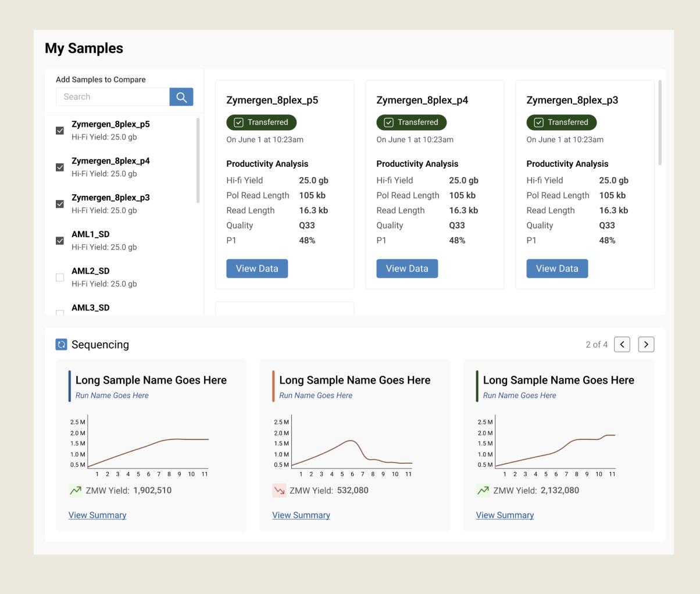This screenshot has width=700, height=594.
Task: Click the 'My Samples' heading
Action: click(x=84, y=48)
